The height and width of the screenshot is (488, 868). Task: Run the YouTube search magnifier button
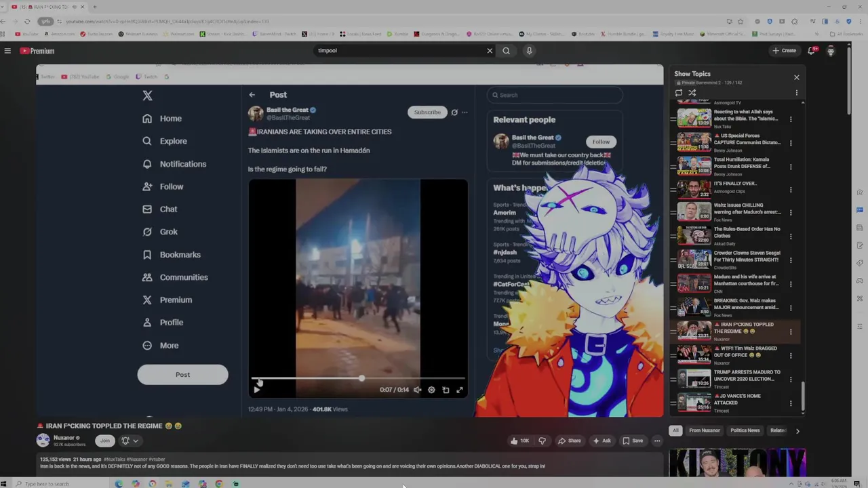[506, 51]
